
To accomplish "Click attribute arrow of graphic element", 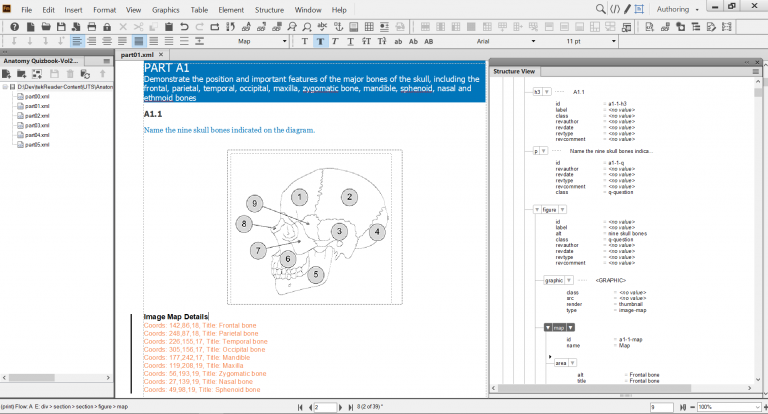I will (x=569, y=280).
